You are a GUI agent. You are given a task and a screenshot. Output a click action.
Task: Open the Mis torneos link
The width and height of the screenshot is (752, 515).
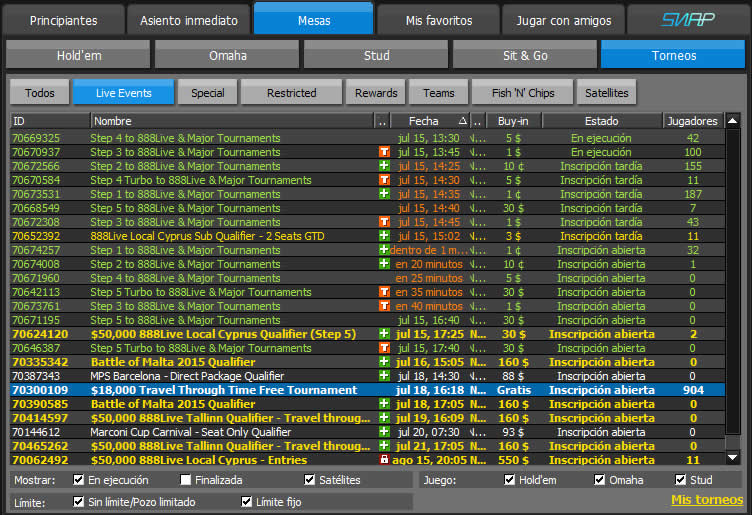tap(707, 499)
